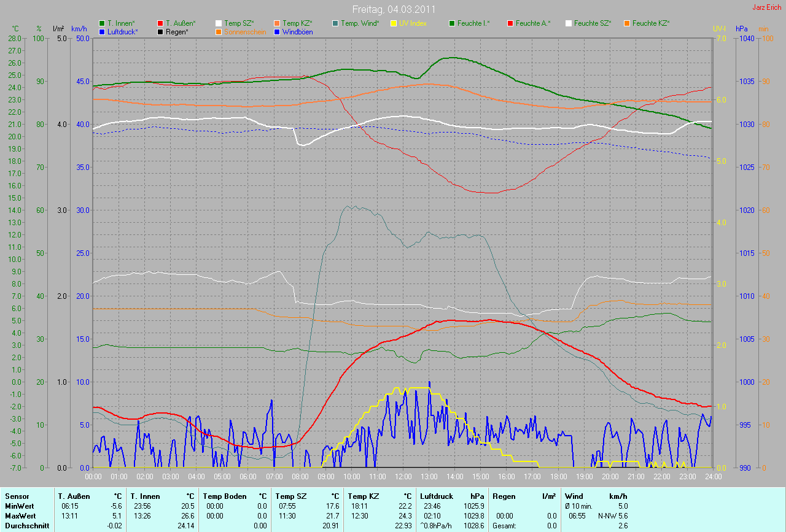Click the T. Innen maximum value "26.6"
This screenshot has height=532, width=786.
coord(188,516)
